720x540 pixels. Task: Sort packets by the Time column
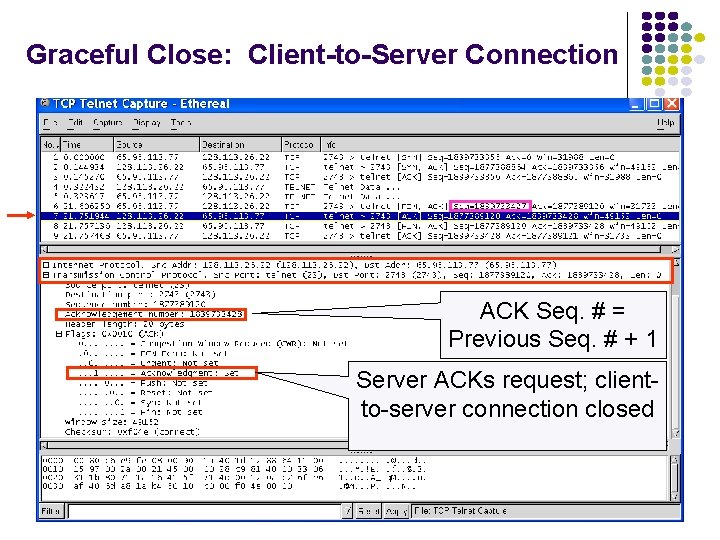pos(87,145)
